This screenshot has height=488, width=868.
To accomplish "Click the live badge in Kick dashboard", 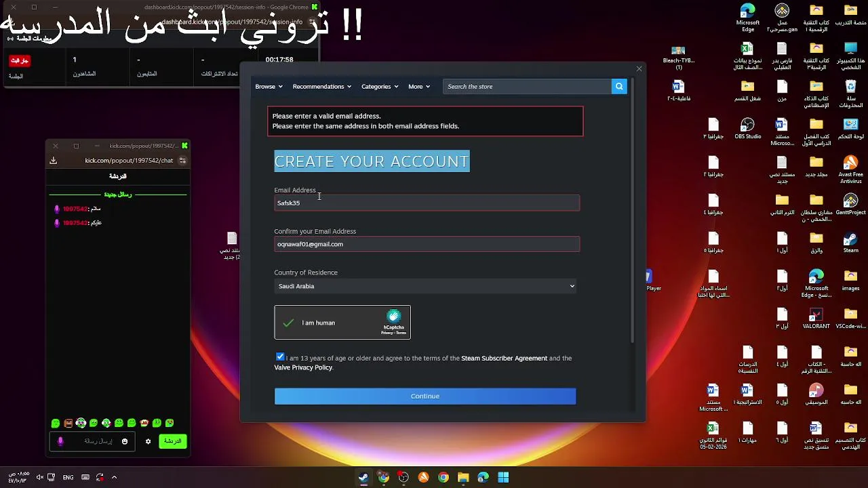I will click(19, 60).
